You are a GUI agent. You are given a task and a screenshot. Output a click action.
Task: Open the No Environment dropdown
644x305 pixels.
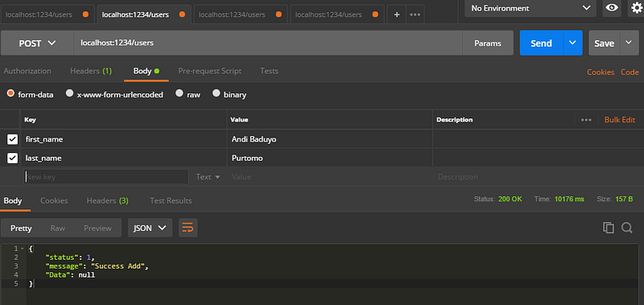click(530, 8)
